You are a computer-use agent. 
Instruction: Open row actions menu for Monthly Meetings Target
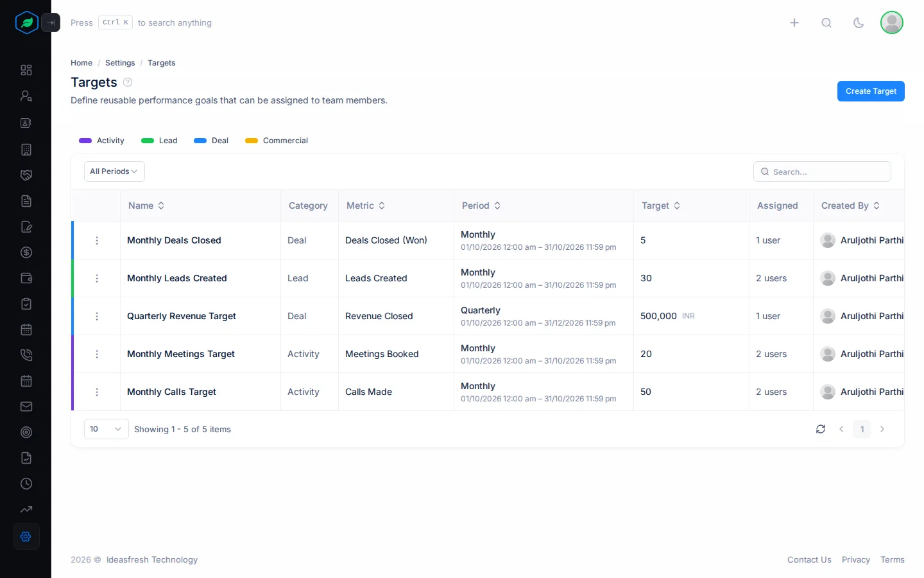[97, 354]
